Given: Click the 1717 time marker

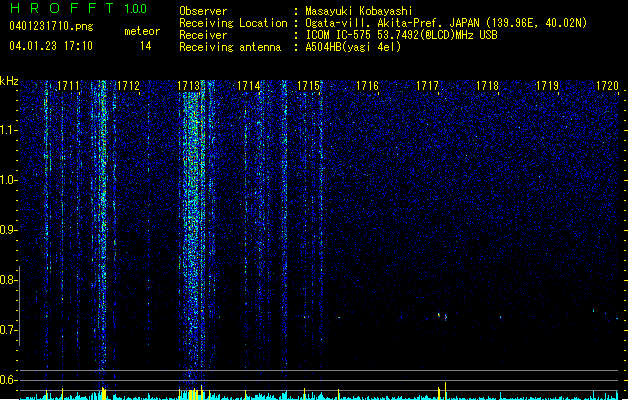Looking at the screenshot, I should pos(428,86).
